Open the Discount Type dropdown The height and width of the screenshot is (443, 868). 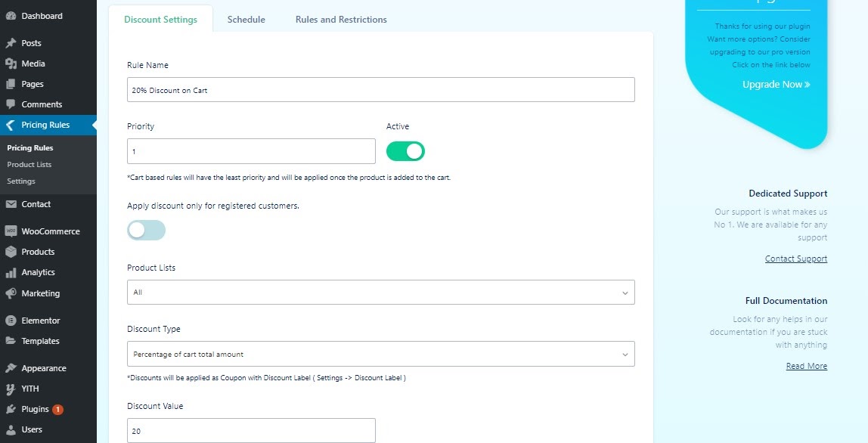[381, 354]
